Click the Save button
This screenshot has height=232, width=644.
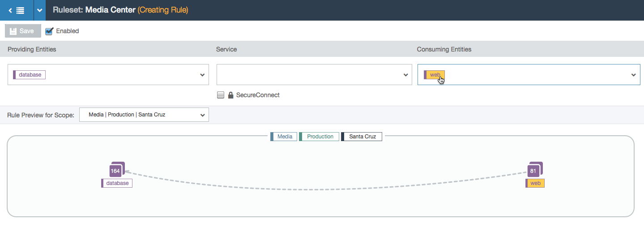[23, 31]
